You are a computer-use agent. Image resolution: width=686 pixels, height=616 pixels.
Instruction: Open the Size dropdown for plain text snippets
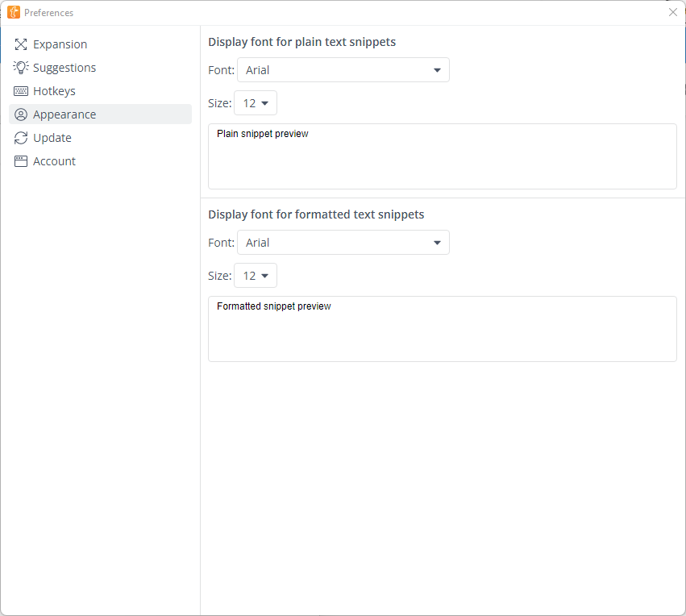click(256, 103)
